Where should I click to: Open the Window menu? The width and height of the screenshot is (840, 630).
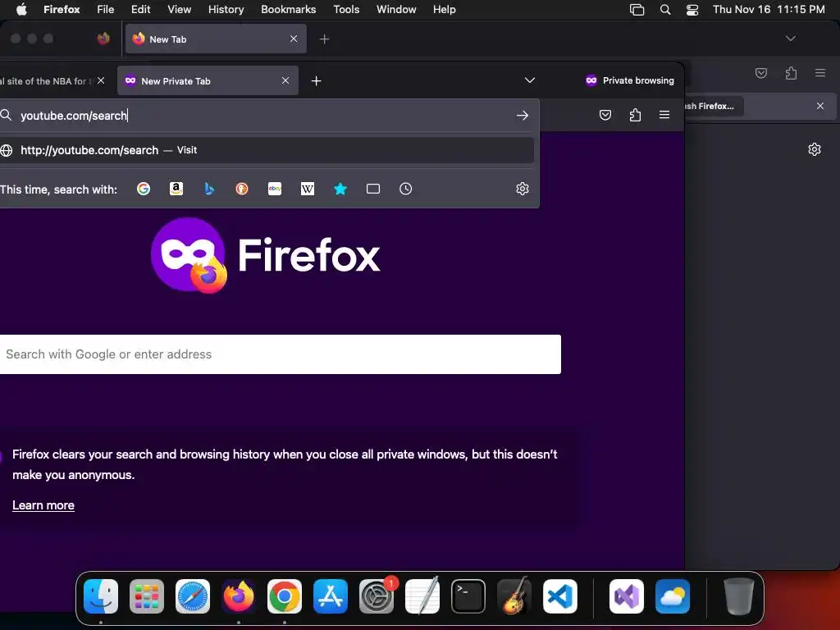pyautogui.click(x=396, y=10)
